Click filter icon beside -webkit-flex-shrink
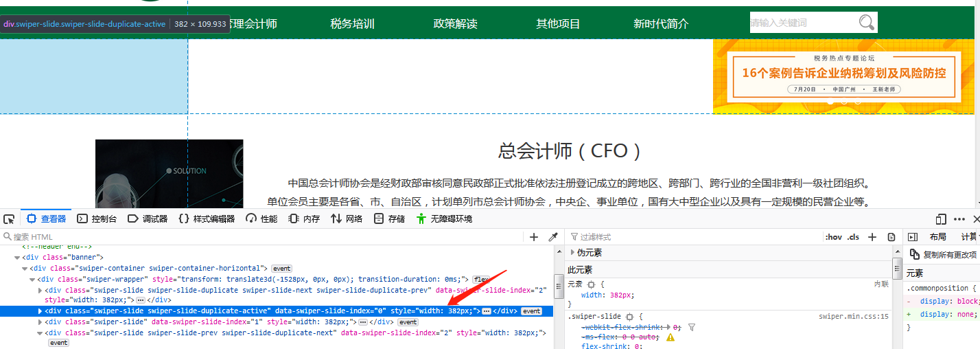Image resolution: width=980 pixels, height=349 pixels. click(x=692, y=327)
